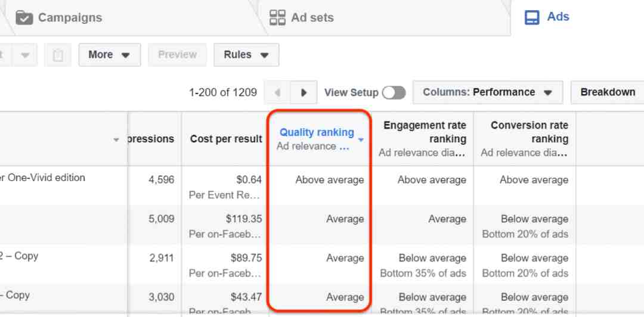Click 'Per Event Re…' under $0.64
Screen dimensions: 644x317
tap(225, 195)
